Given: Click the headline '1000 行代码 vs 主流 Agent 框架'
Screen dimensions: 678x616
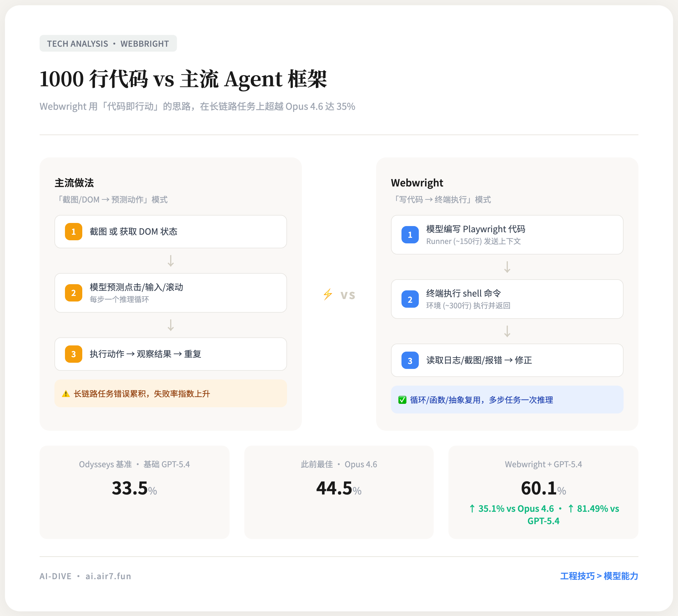Looking at the screenshot, I should [x=183, y=79].
